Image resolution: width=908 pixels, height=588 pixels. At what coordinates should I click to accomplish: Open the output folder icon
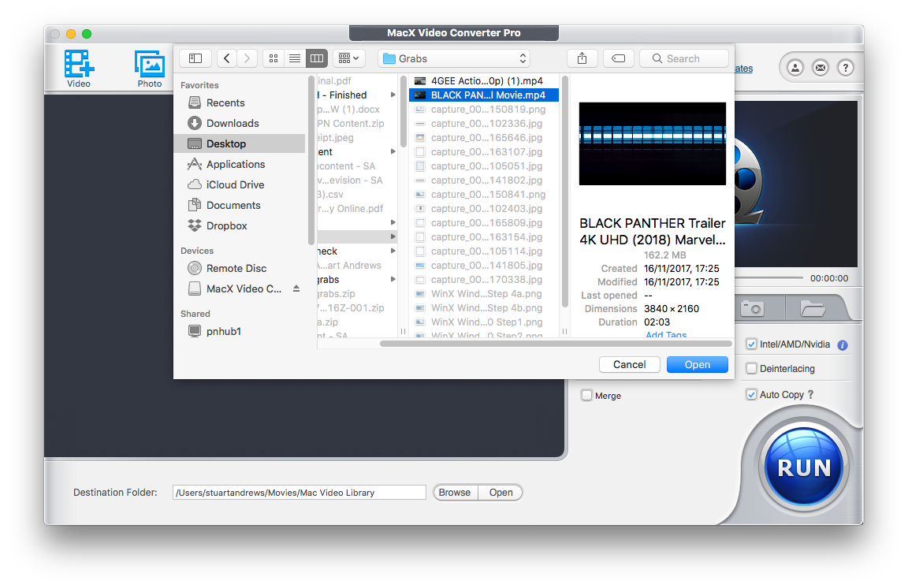coord(813,308)
